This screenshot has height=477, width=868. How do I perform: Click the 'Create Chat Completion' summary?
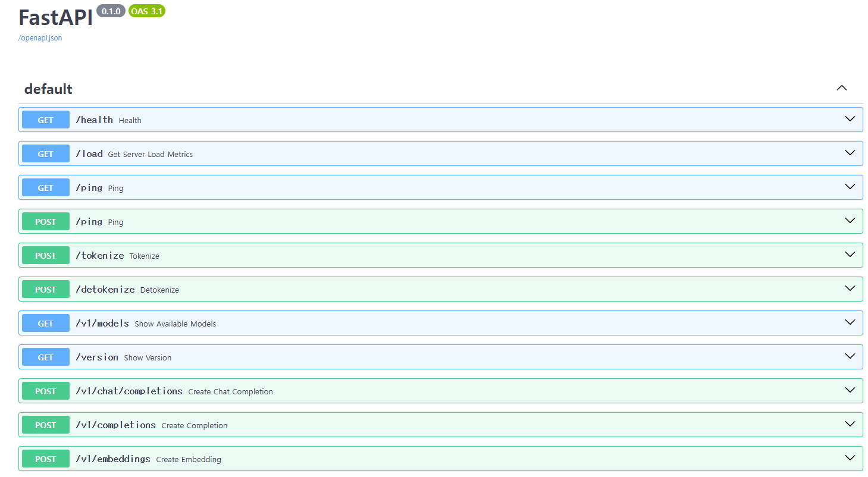[231, 391]
